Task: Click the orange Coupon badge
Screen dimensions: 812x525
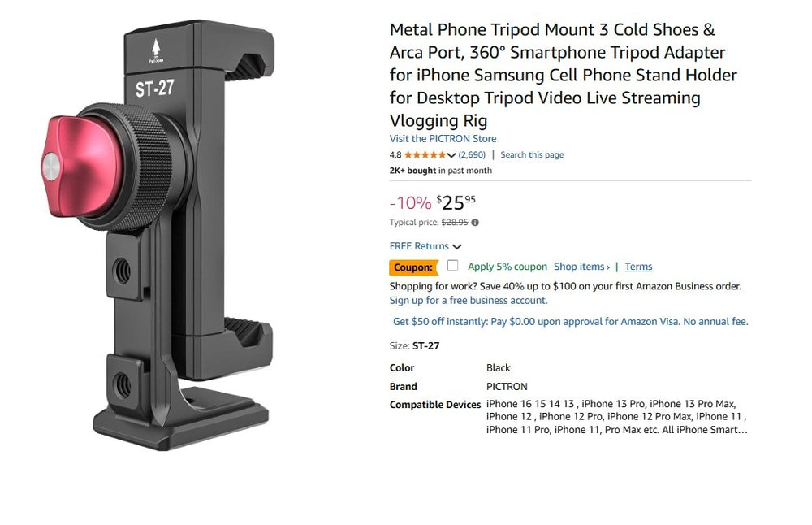Action: pyautogui.click(x=413, y=267)
